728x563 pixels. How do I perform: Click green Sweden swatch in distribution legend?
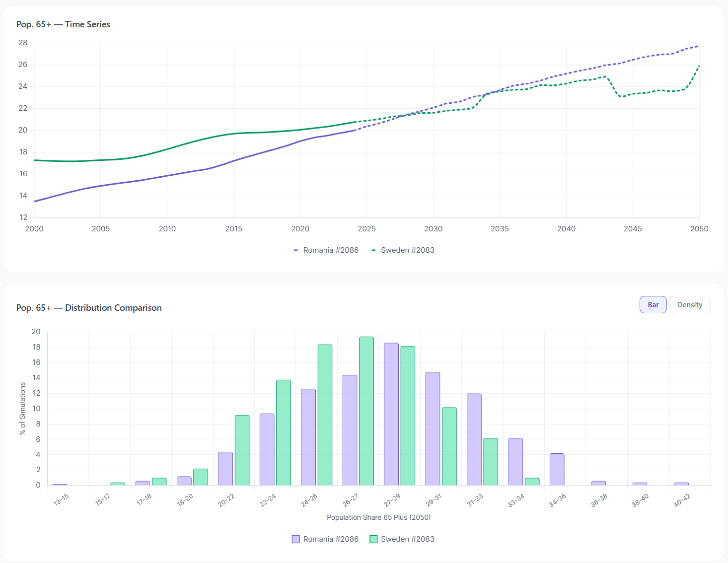pyautogui.click(x=373, y=539)
